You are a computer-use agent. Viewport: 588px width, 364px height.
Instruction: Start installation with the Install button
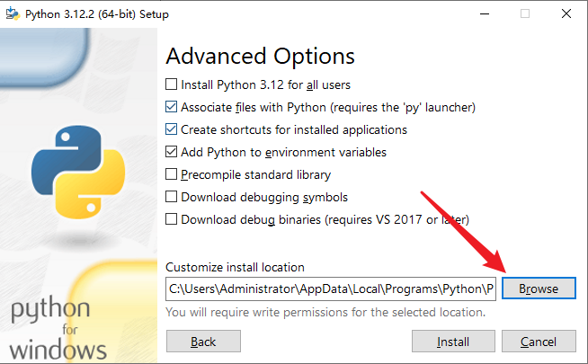453,342
